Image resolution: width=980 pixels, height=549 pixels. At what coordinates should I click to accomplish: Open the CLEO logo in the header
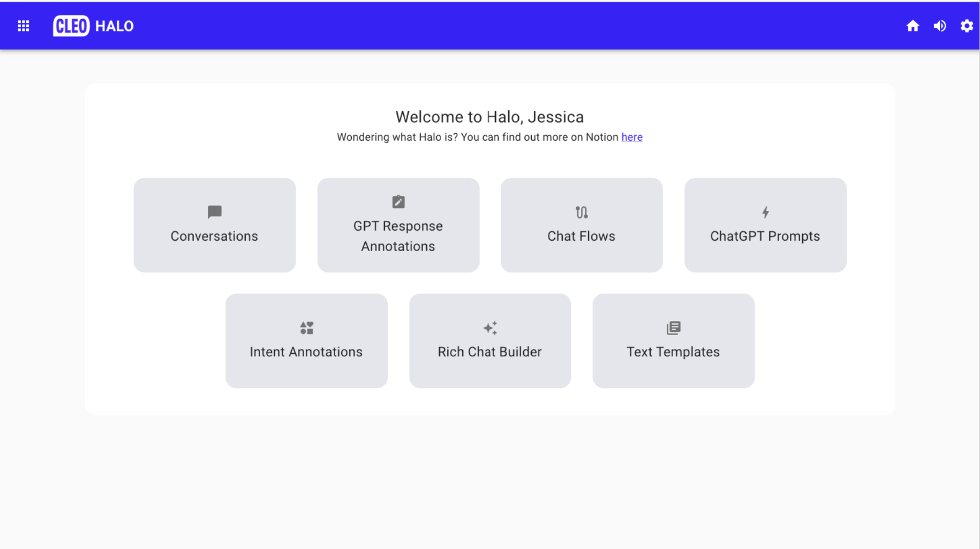click(71, 26)
